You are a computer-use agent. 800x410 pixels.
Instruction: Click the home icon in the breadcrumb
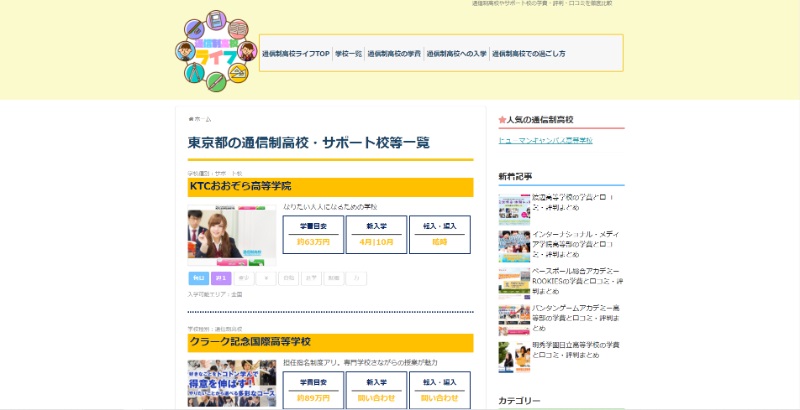pyautogui.click(x=191, y=119)
